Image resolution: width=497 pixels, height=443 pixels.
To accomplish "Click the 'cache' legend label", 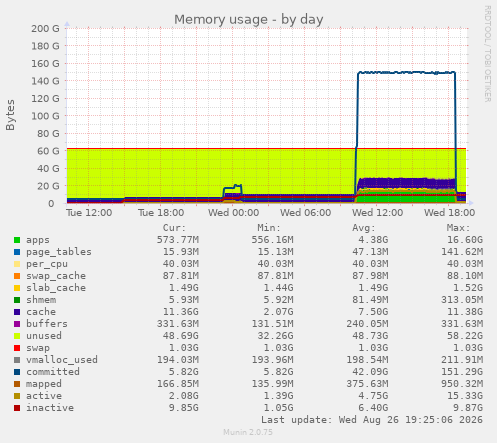I will [x=41, y=312].
